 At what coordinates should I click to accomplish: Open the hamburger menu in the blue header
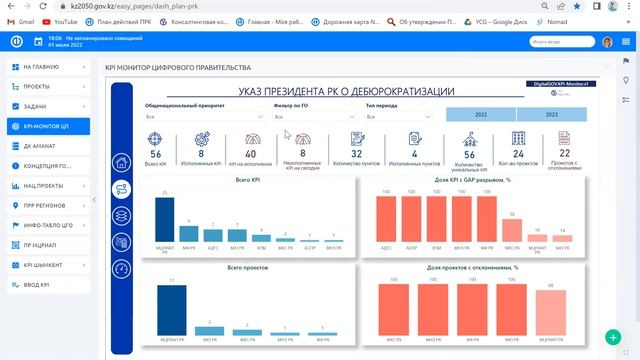626,42
